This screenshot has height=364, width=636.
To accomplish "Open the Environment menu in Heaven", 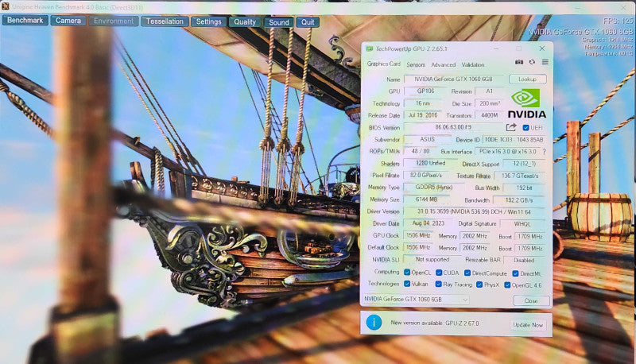I will click(114, 21).
